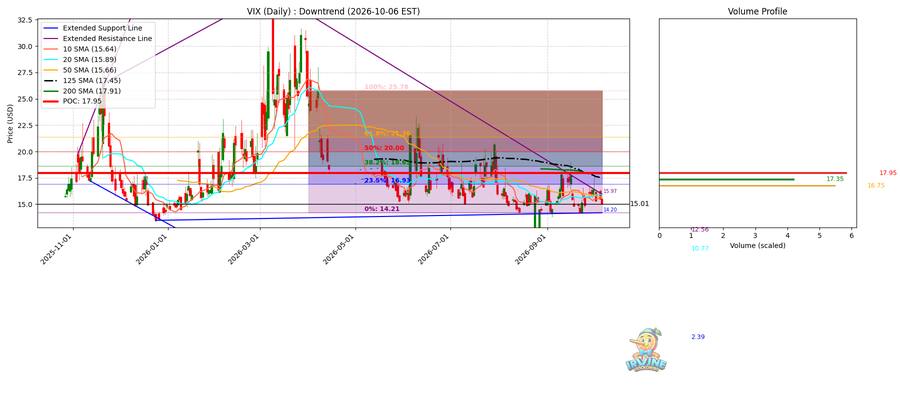Click the "2026-09-01" date tick label
The height and width of the screenshot is (400, 900).
[532, 248]
